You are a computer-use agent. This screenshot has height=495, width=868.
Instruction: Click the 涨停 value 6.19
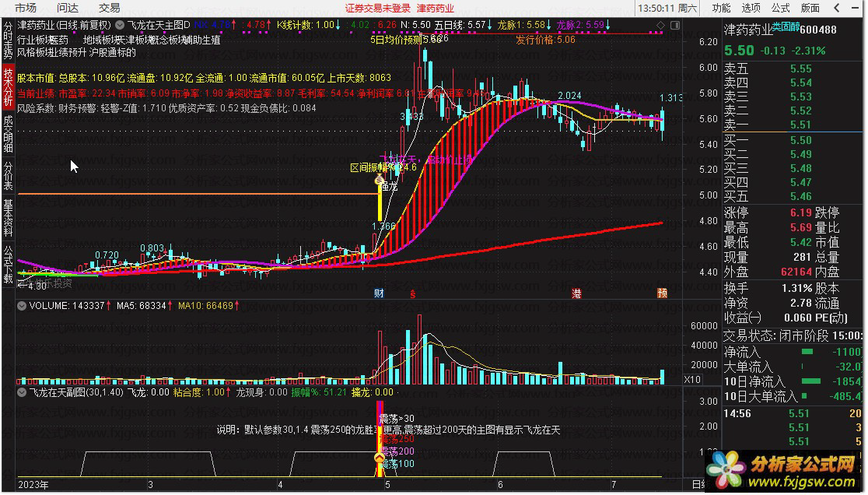(x=801, y=212)
